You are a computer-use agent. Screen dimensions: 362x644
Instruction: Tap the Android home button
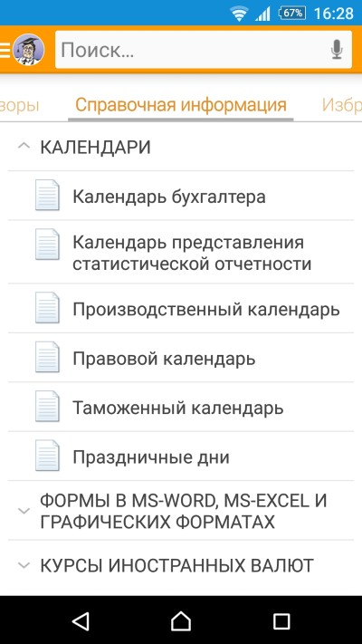click(181, 621)
